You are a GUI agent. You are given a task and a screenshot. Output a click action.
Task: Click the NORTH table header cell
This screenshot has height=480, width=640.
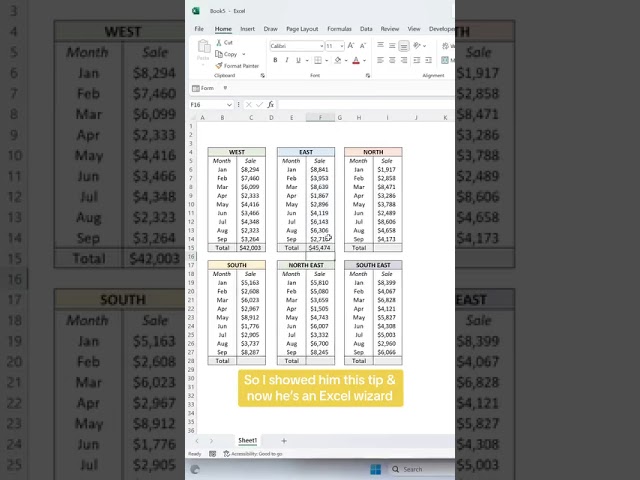pos(373,152)
